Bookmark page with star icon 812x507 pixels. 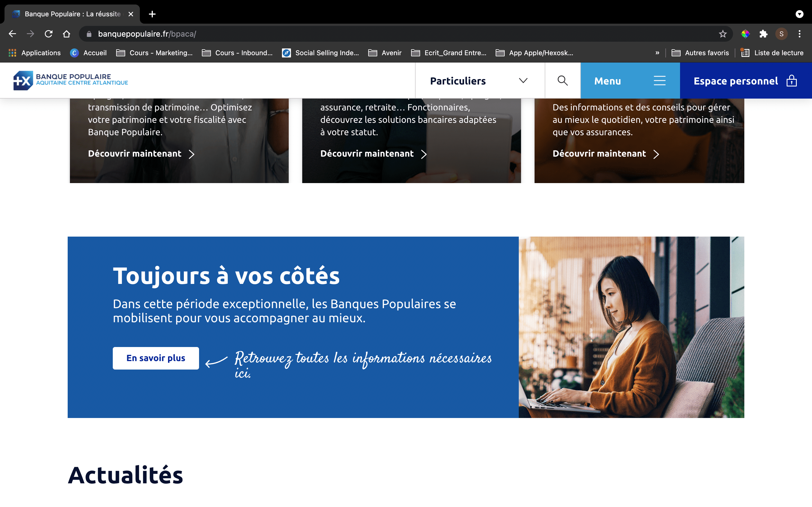pyautogui.click(x=722, y=34)
